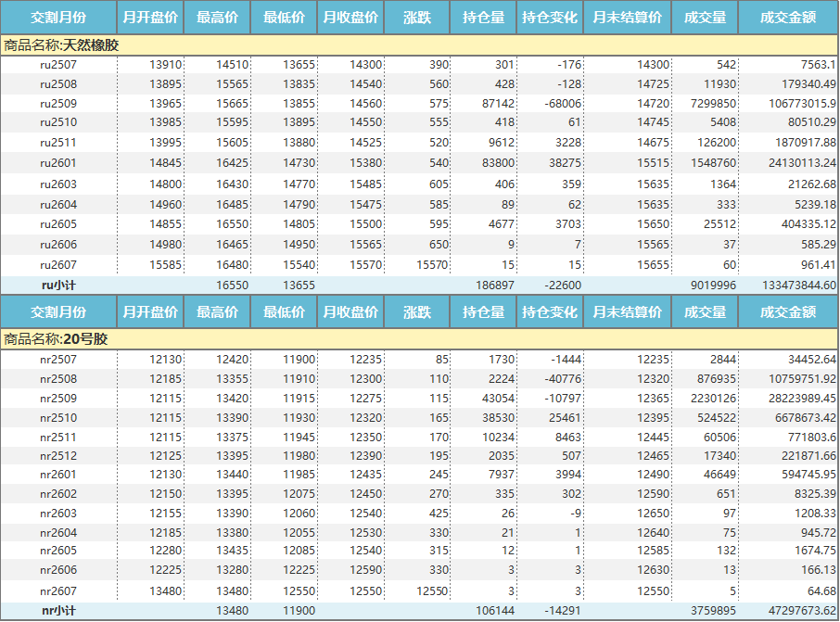Click the 交割月份 column header
840x622 pixels.
(58, 17)
